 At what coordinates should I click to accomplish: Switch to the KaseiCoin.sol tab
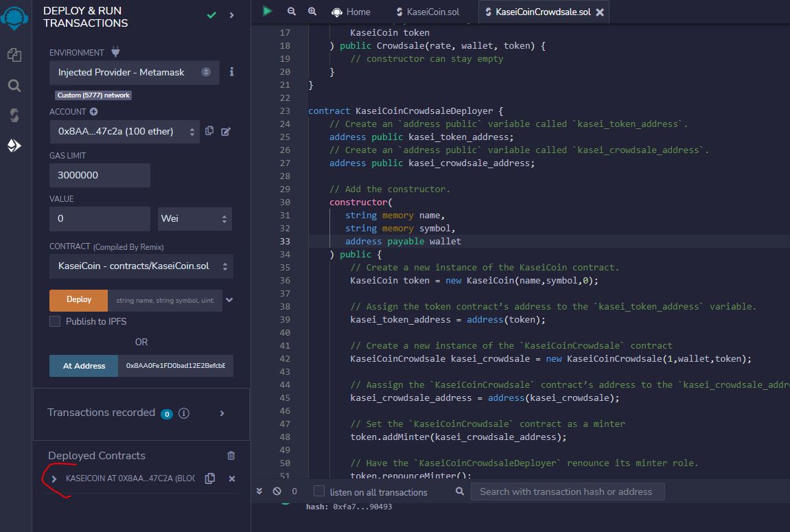(x=427, y=11)
